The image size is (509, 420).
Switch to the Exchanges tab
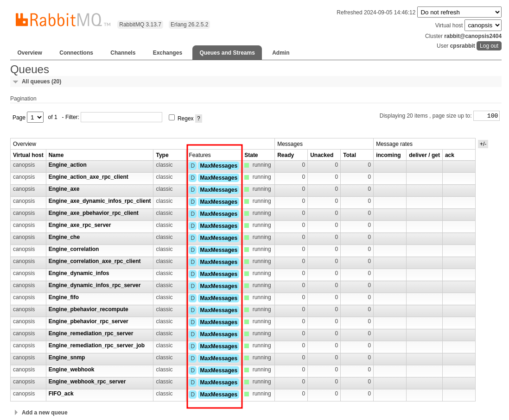167,52
